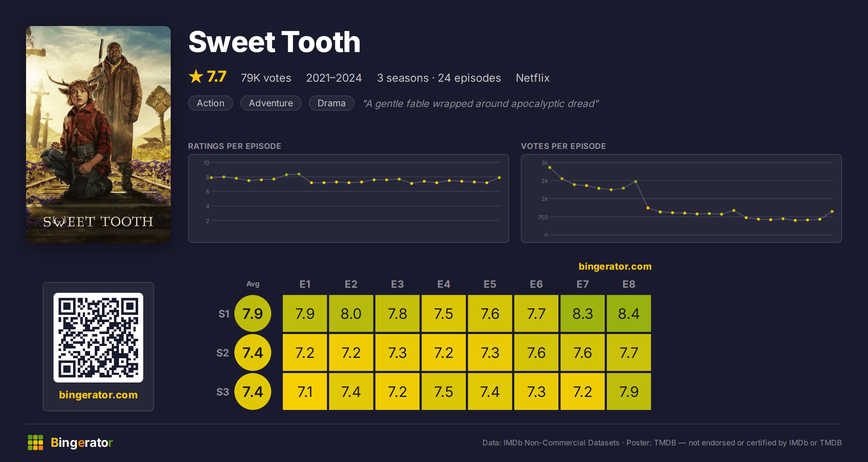Click the bingerator.com QR code
868x462 pixels.
click(98, 338)
